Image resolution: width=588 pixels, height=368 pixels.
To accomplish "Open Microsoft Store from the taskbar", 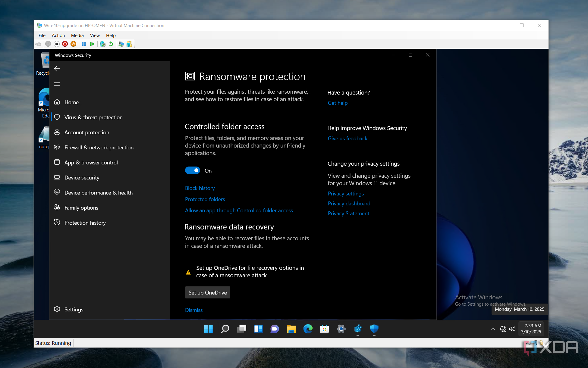I will [324, 329].
